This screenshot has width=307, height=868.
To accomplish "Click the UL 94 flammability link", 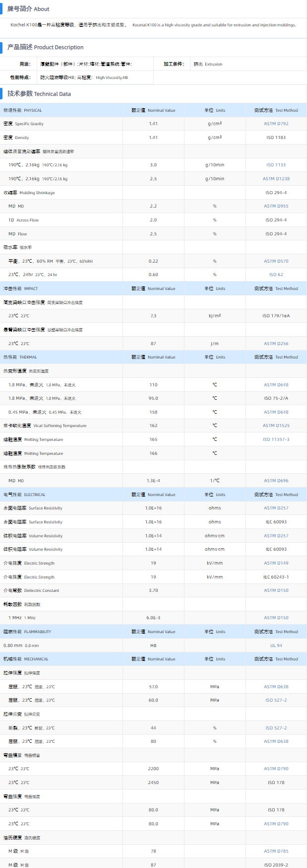I will coord(276,646).
